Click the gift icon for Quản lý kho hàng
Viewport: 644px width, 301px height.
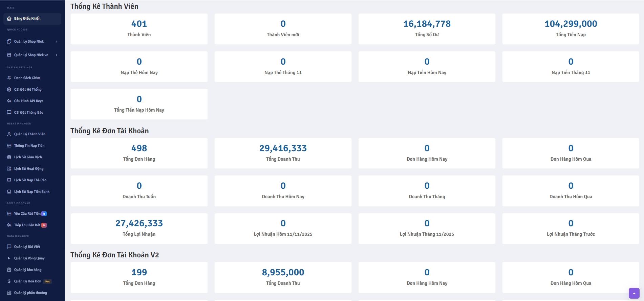(x=9, y=270)
